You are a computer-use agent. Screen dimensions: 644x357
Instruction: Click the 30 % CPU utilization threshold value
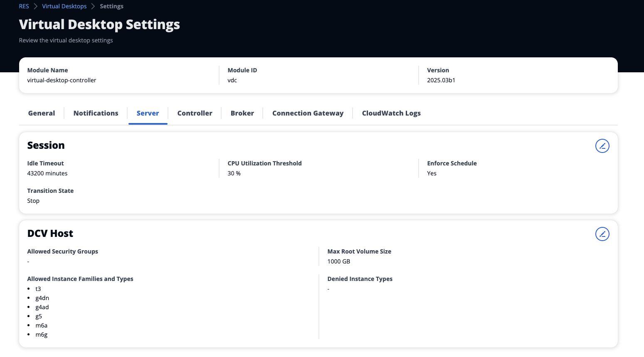click(x=234, y=173)
